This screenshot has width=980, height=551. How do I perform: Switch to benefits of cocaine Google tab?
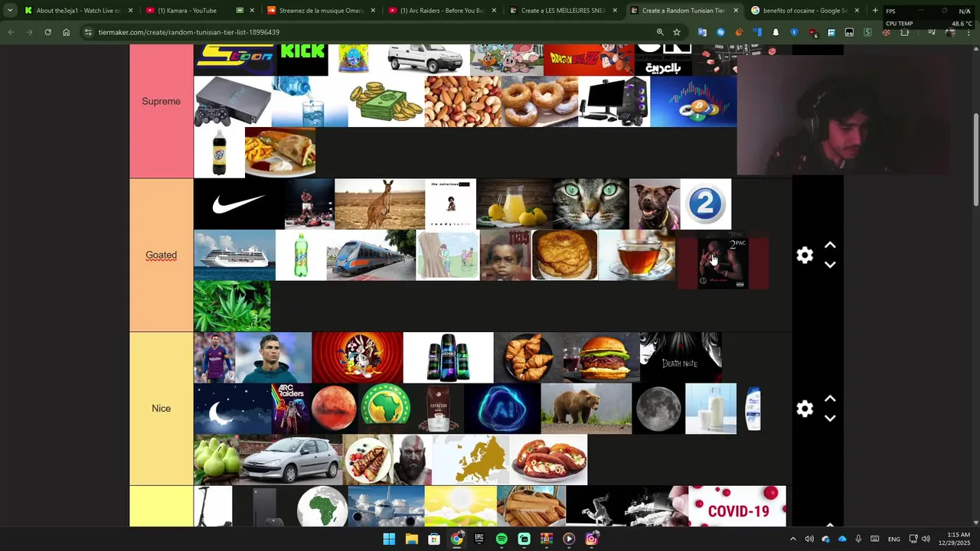(803, 11)
